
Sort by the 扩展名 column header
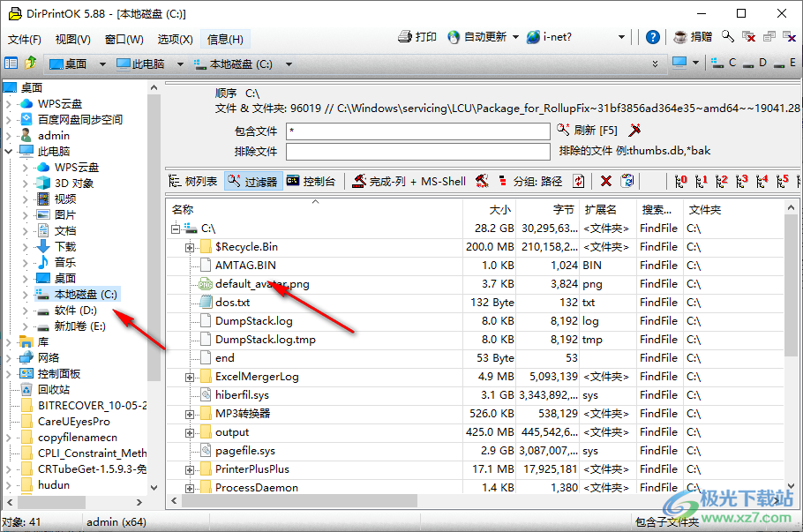point(608,209)
